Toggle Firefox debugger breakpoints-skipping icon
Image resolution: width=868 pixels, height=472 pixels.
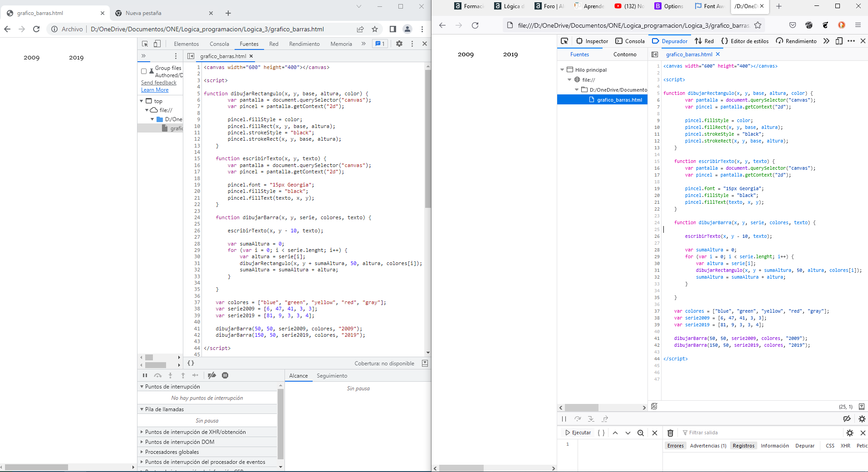(847, 419)
